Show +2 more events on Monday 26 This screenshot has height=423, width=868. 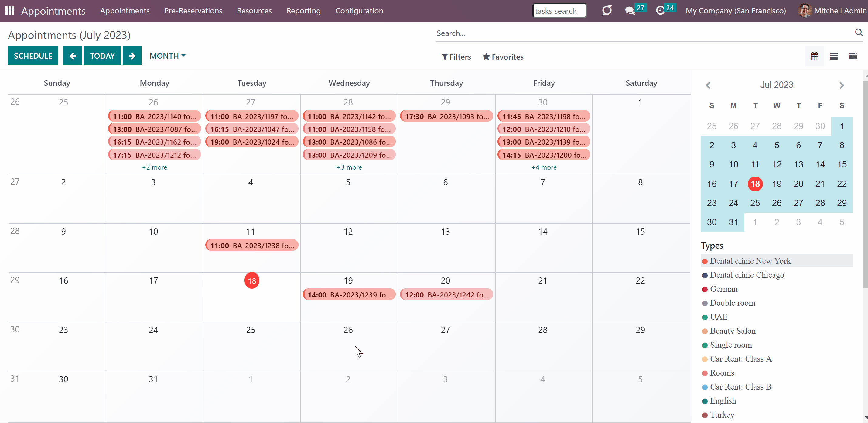coord(154,167)
